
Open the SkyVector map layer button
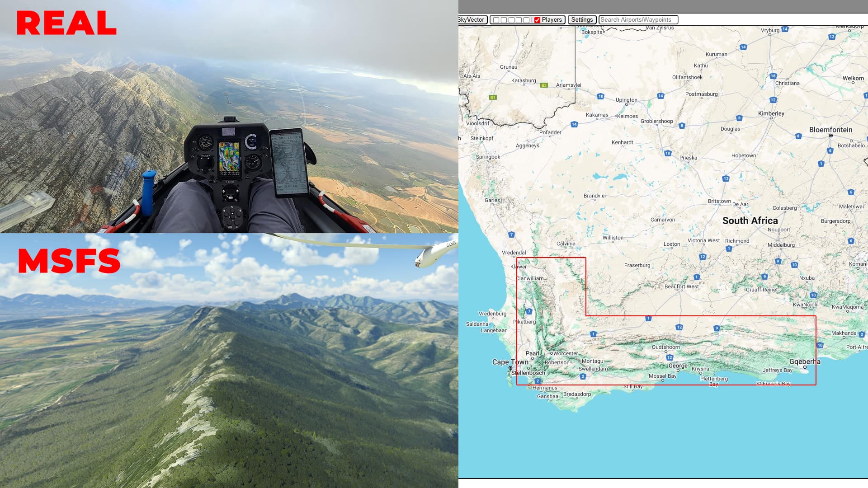pos(472,19)
